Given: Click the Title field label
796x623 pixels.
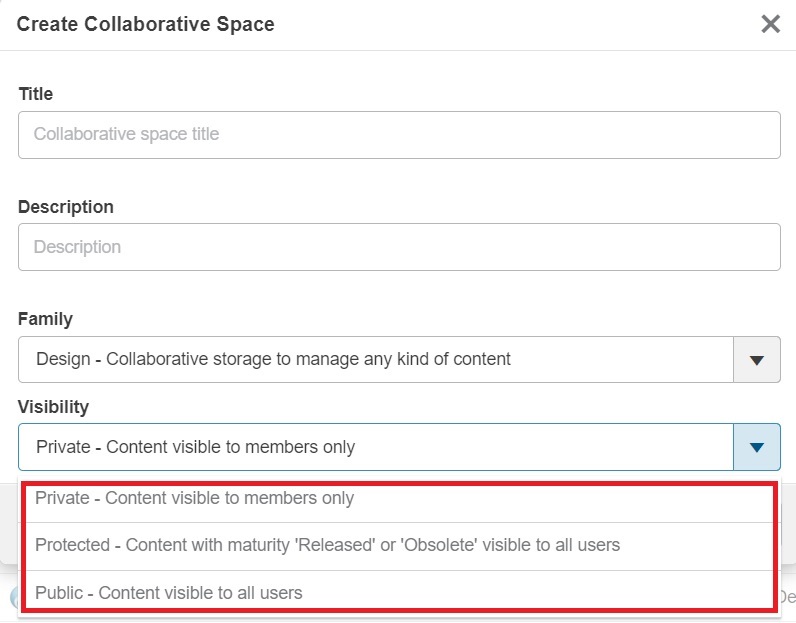Looking at the screenshot, I should click(36, 94).
